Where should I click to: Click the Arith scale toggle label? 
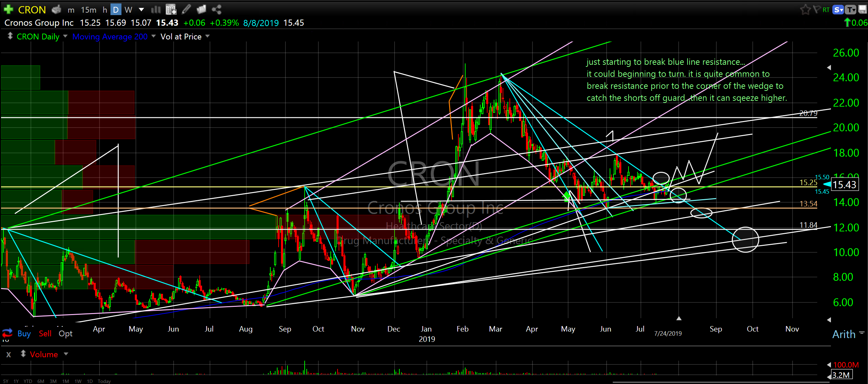(844, 334)
